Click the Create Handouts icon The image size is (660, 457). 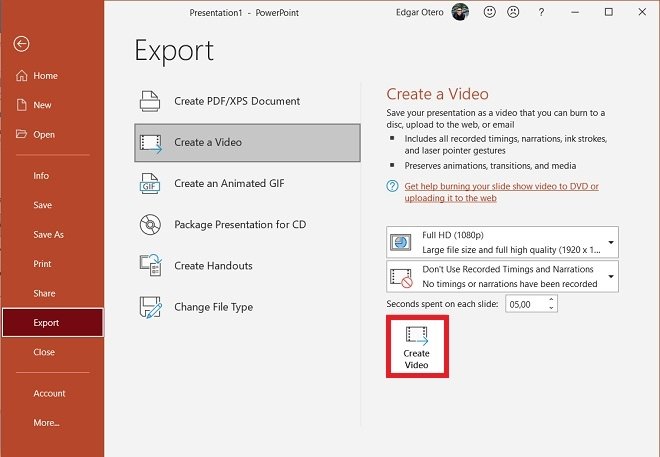click(x=151, y=265)
